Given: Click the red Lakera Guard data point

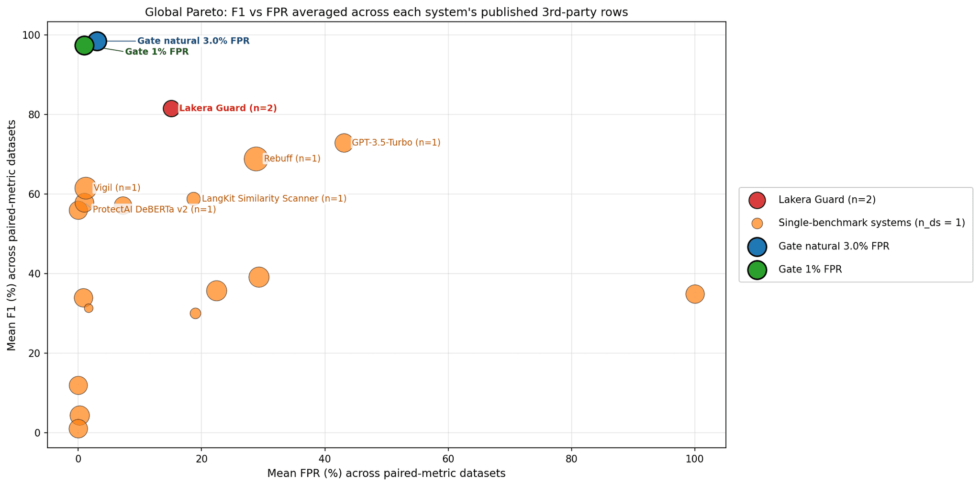Looking at the screenshot, I should pyautogui.click(x=171, y=109).
